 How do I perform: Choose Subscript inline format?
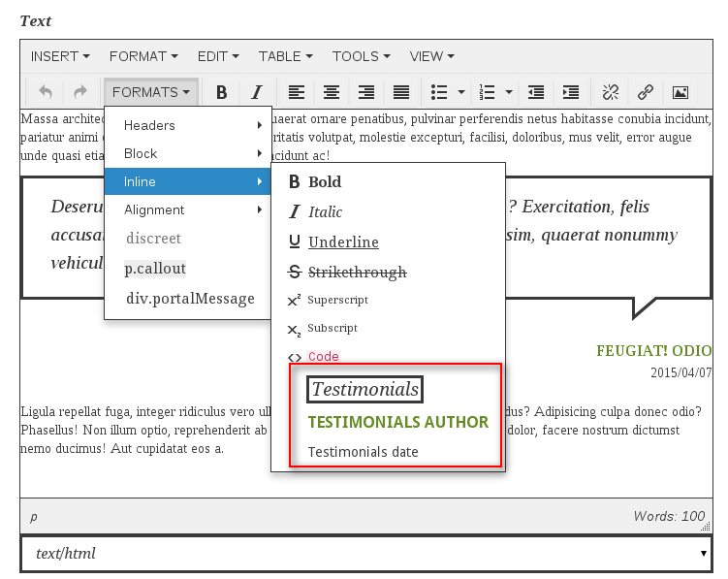(x=388, y=329)
